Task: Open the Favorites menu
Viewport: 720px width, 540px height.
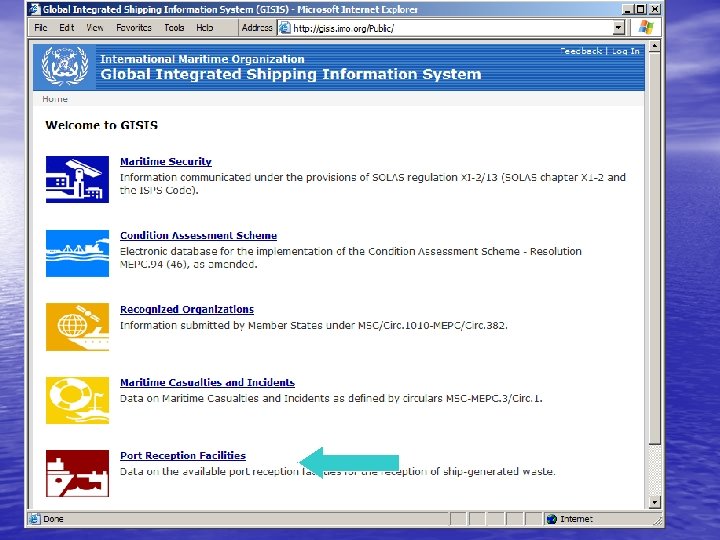Action: [x=134, y=28]
